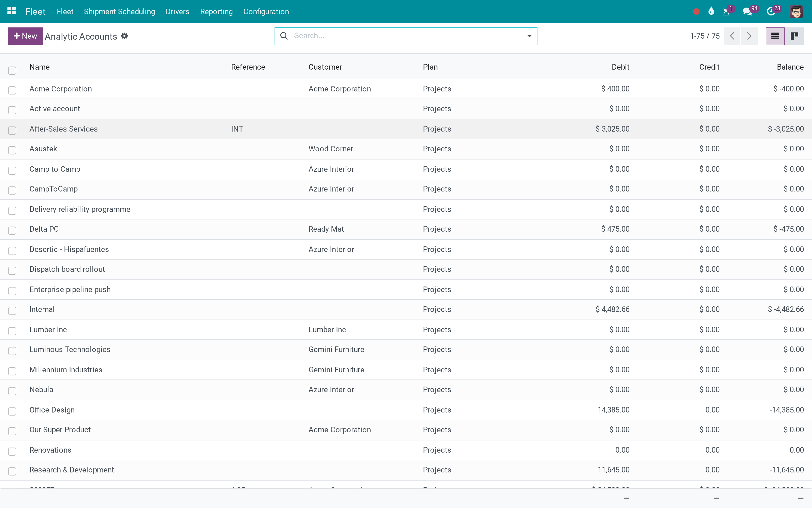The image size is (812, 508).
Task: Go to the previous page of records
Action: click(x=732, y=36)
